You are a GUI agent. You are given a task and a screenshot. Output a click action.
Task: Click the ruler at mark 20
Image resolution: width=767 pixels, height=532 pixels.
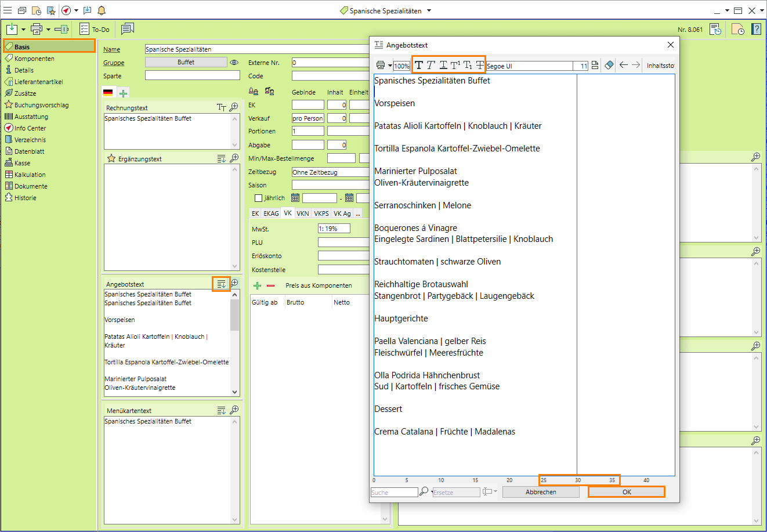509,480
